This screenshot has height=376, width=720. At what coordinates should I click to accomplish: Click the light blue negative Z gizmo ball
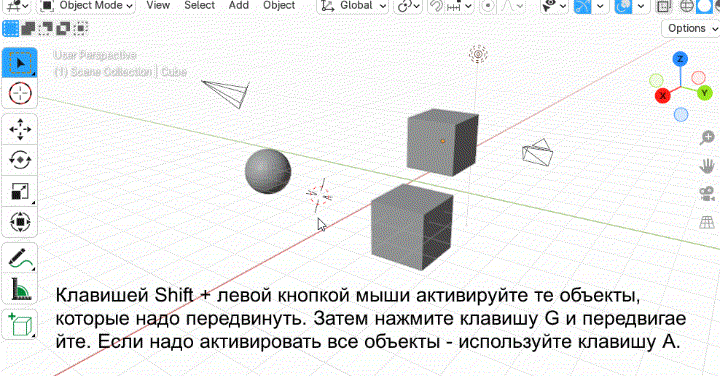coord(681,115)
